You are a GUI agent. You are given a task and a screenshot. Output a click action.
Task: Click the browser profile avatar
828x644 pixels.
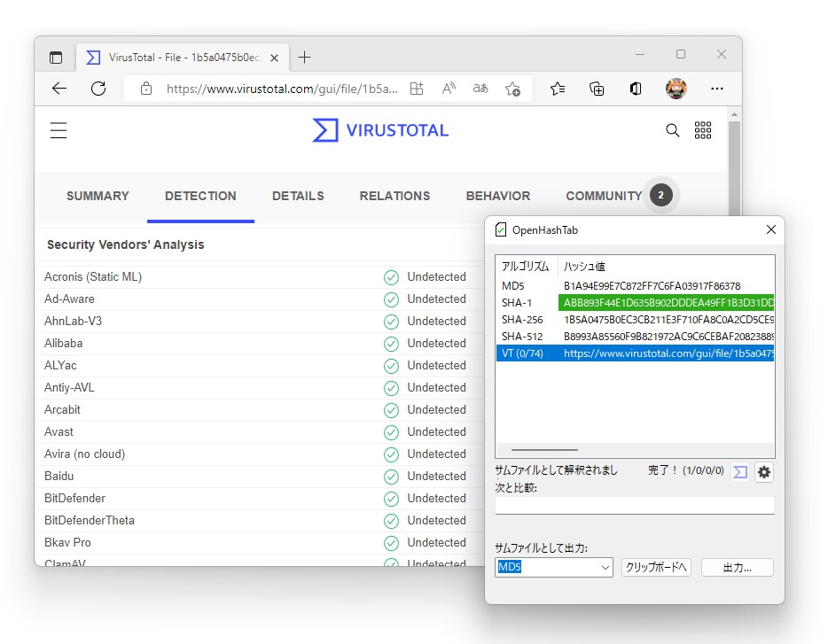coord(676,89)
